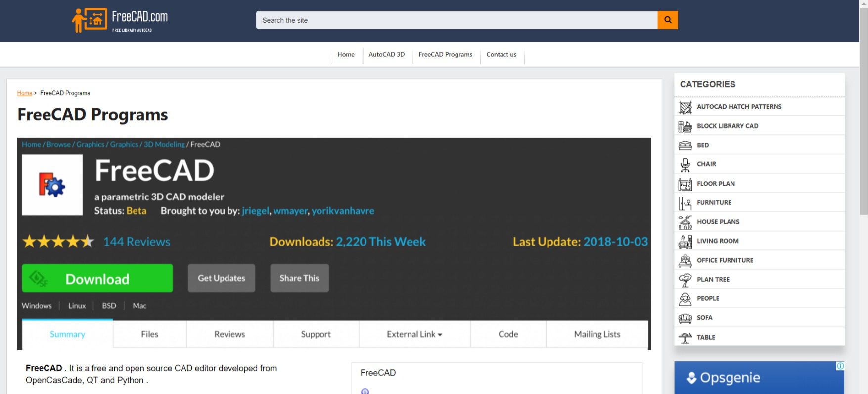Click the Furniture category icon
Viewport: 868px width, 394px height.
tap(685, 203)
